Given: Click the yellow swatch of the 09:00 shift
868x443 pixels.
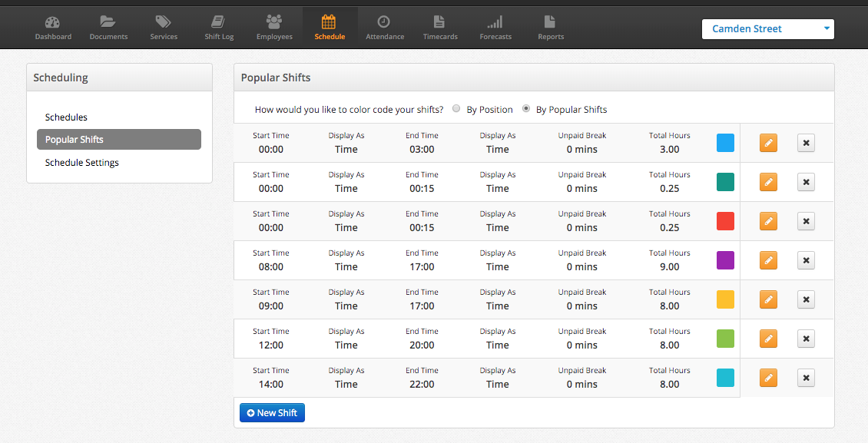Looking at the screenshot, I should [725, 299].
